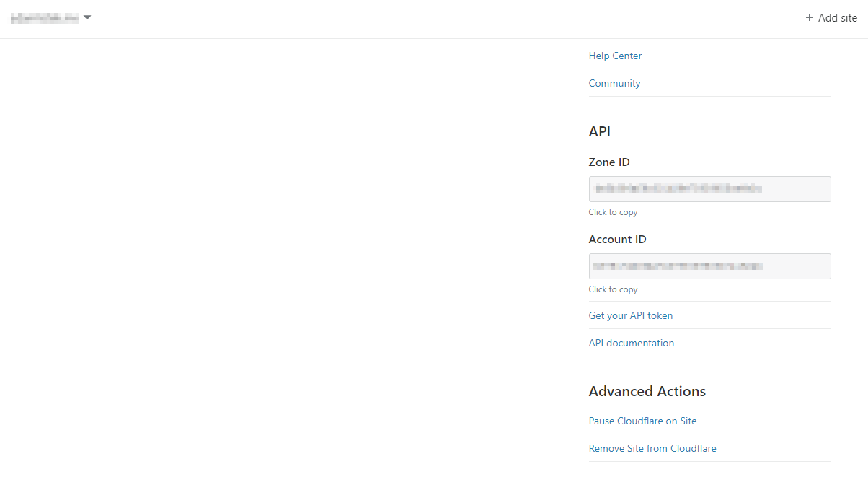Open the Help Center link
The image size is (868, 490).
coord(615,56)
